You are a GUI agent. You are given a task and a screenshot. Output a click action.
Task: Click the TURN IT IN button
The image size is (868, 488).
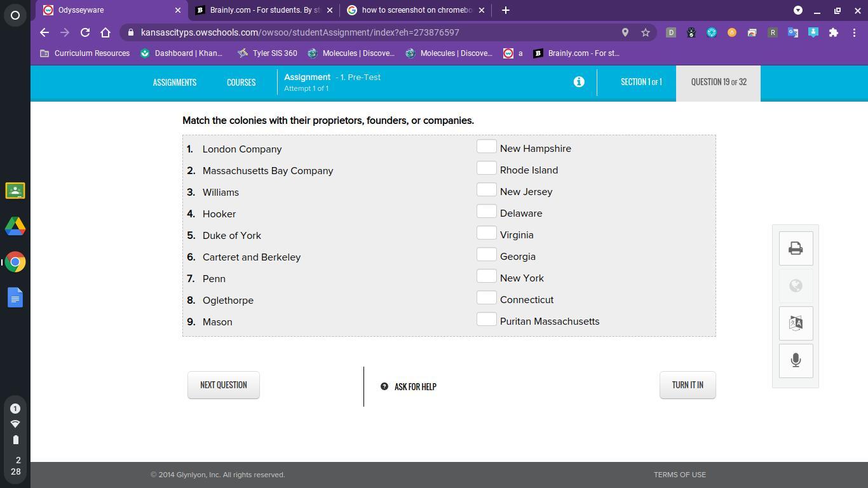click(688, 385)
